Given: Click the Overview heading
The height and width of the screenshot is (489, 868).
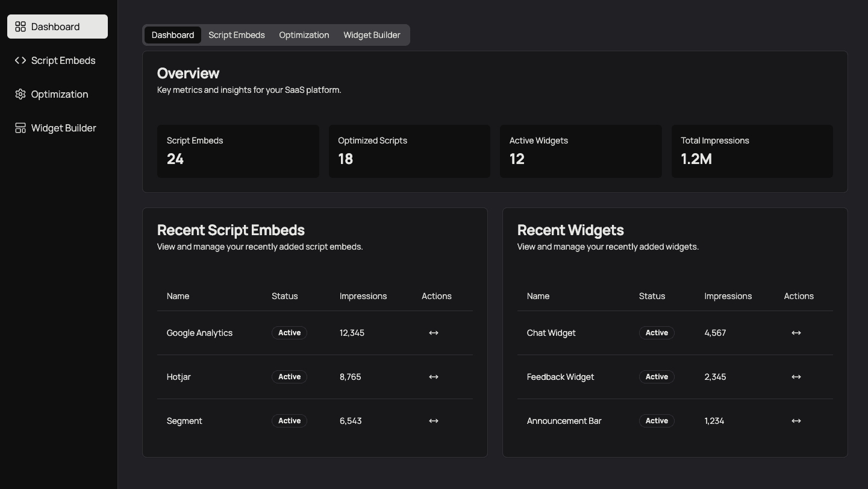Looking at the screenshot, I should pos(188,73).
